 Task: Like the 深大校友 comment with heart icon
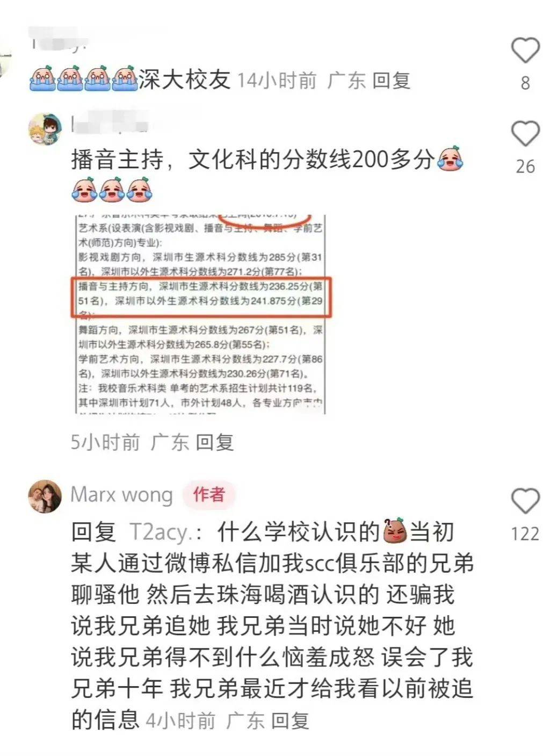(x=525, y=51)
